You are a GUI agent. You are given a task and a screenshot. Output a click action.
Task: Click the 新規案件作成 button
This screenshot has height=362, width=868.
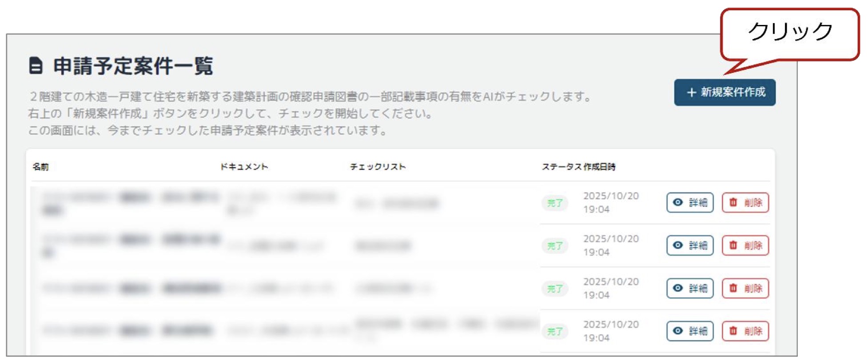724,93
